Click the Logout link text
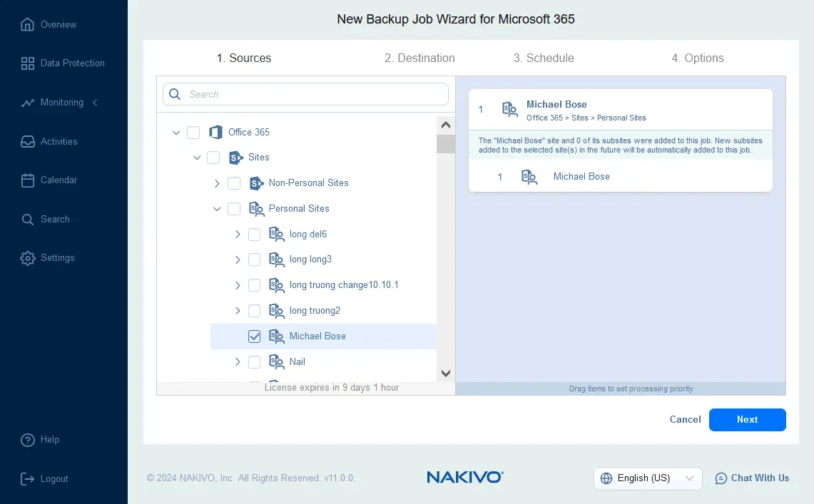 (x=54, y=479)
